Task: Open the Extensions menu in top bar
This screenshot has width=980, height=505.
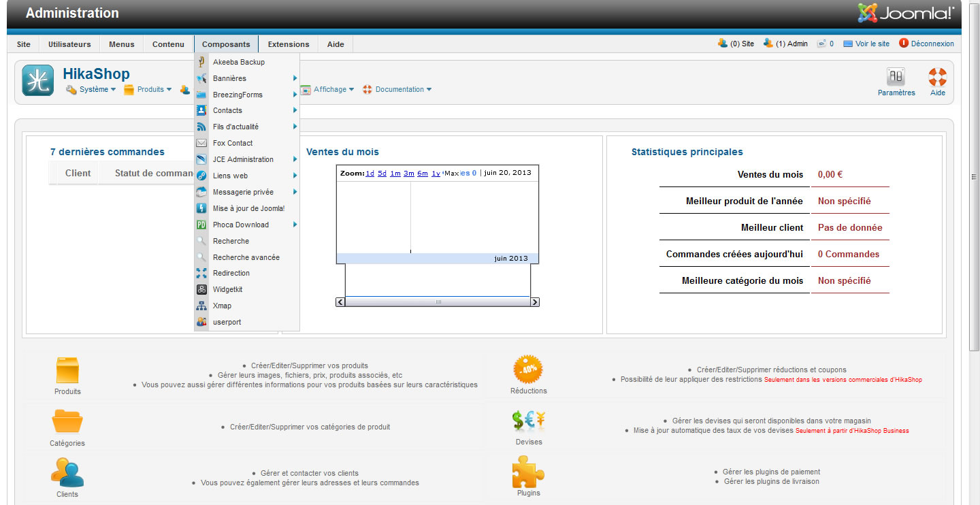Action: click(288, 44)
